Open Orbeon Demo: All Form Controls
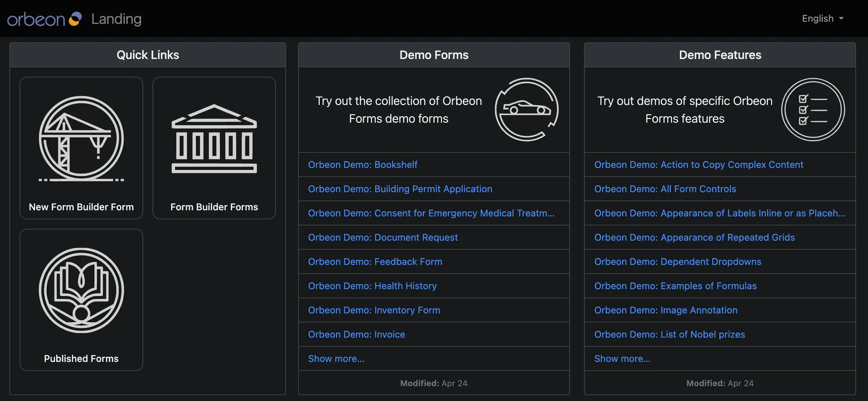The width and height of the screenshot is (868, 401). 665,189
